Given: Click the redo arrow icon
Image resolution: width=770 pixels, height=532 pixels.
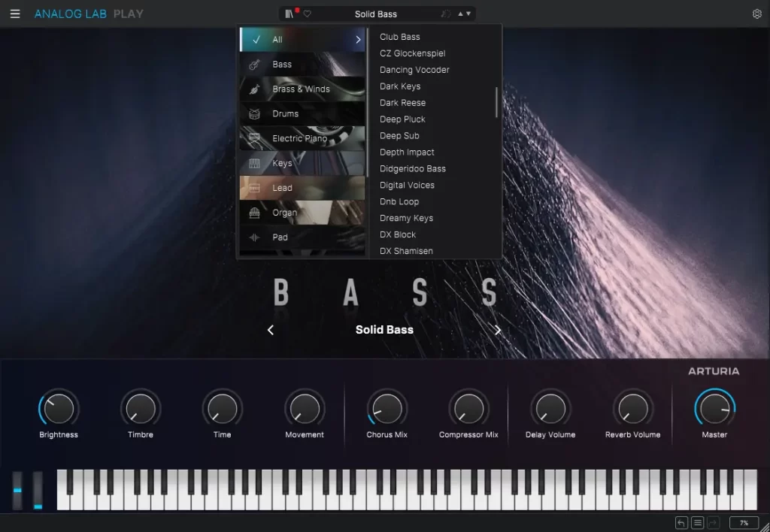Looking at the screenshot, I should pos(714,523).
